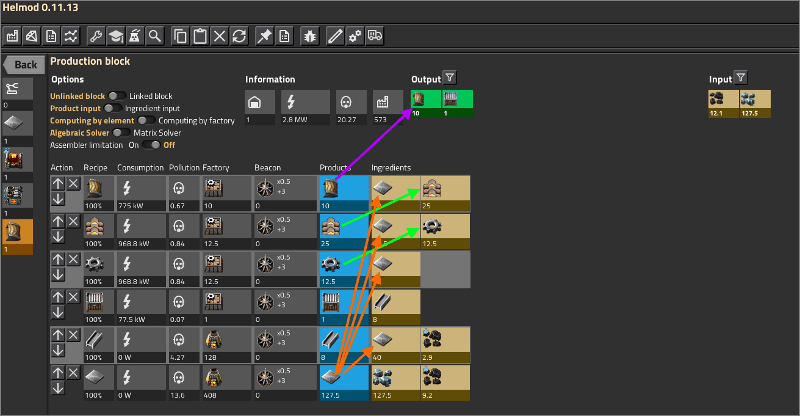Click the Back button

(24, 65)
